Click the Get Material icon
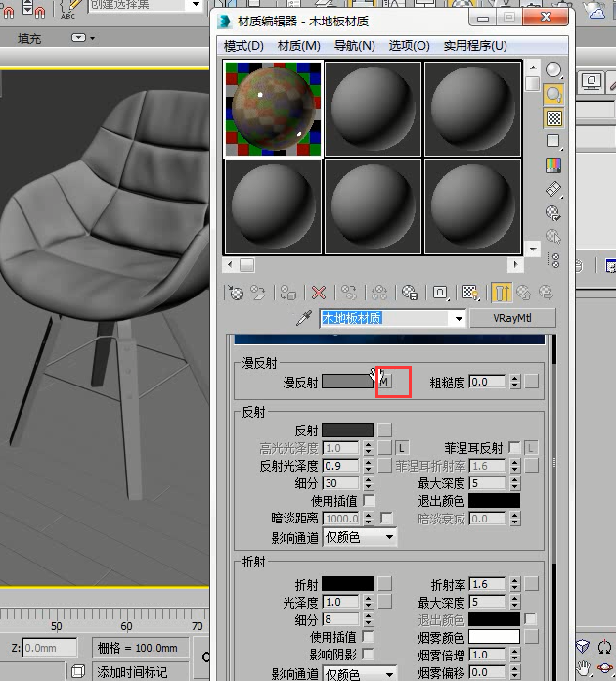The width and height of the screenshot is (616, 681). click(236, 293)
